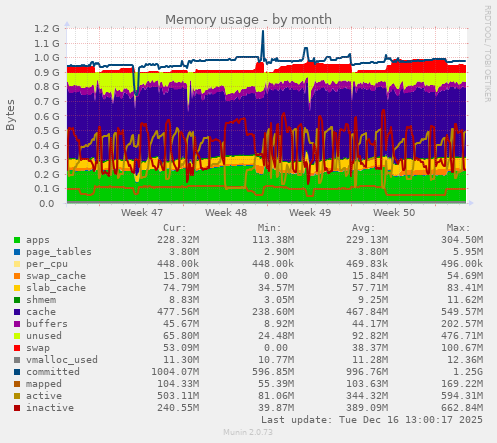
Task: Click the 'mapped' legend label
Action: 44,384
